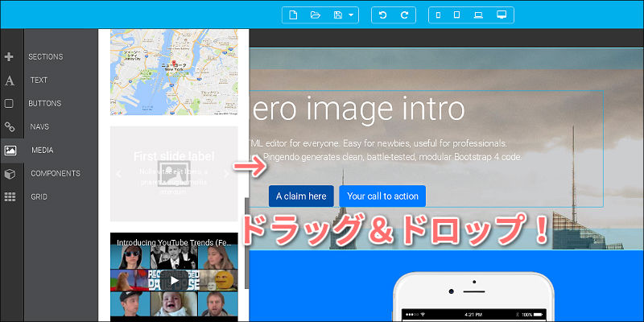Open the MEDIA category
The image size is (644, 322).
[43, 151]
